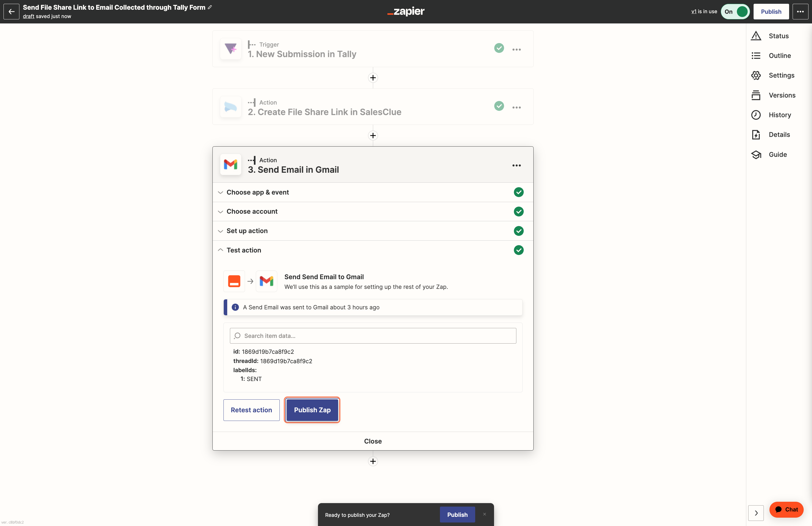Open Tally trigger step options menu
This screenshot has width=812, height=526.
517,50
